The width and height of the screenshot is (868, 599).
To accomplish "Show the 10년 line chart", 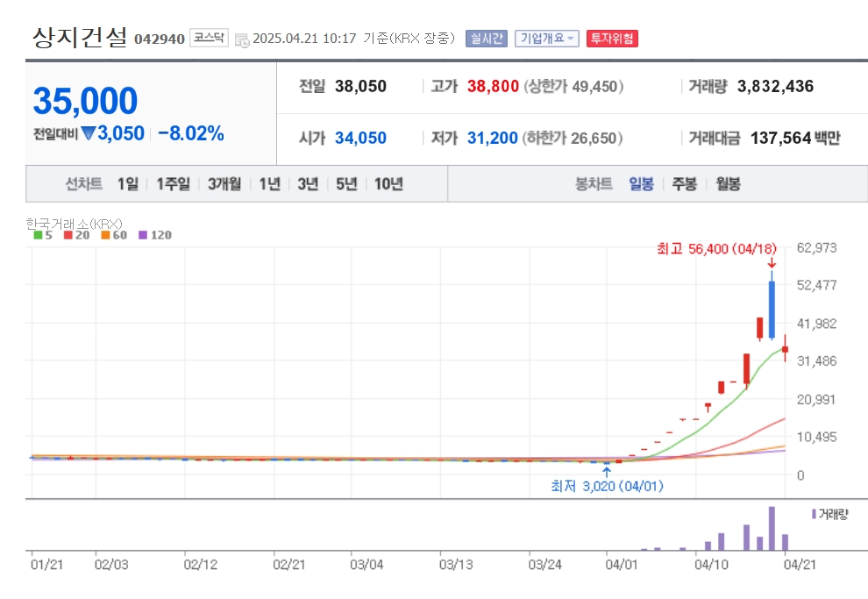I will [388, 184].
